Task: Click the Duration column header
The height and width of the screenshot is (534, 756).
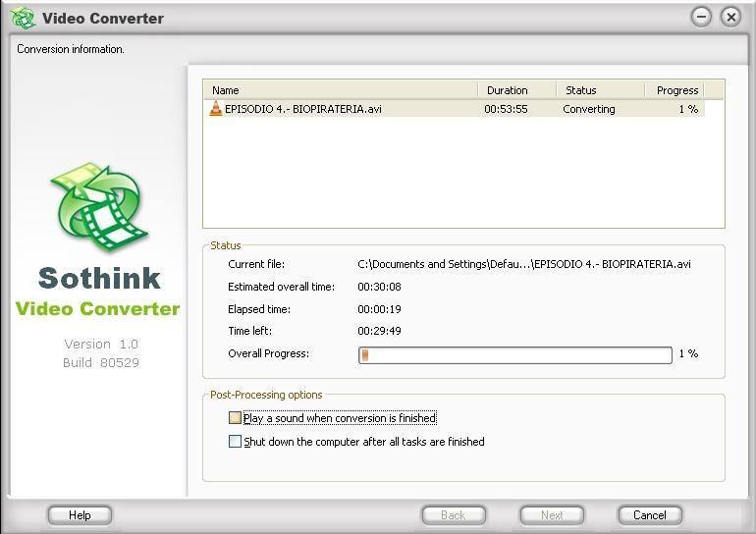Action: [516, 90]
